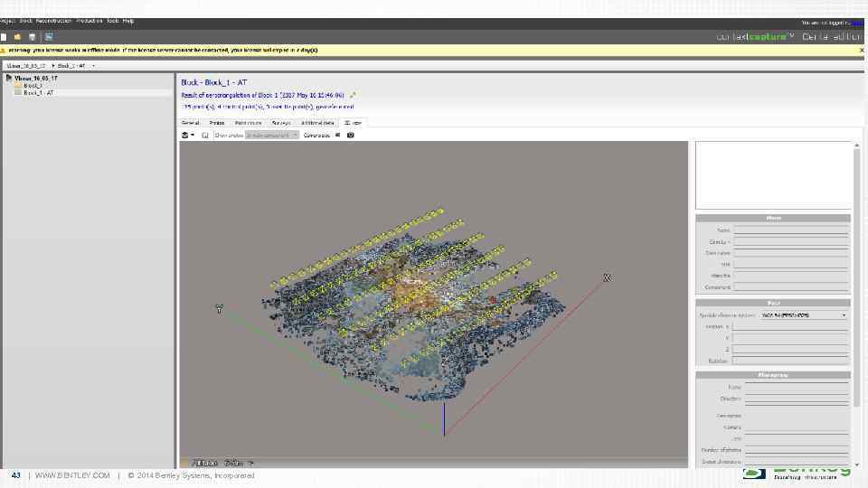This screenshot has height=488, width=868.
Task: Switch to the Point clouds tab
Action: (248, 123)
